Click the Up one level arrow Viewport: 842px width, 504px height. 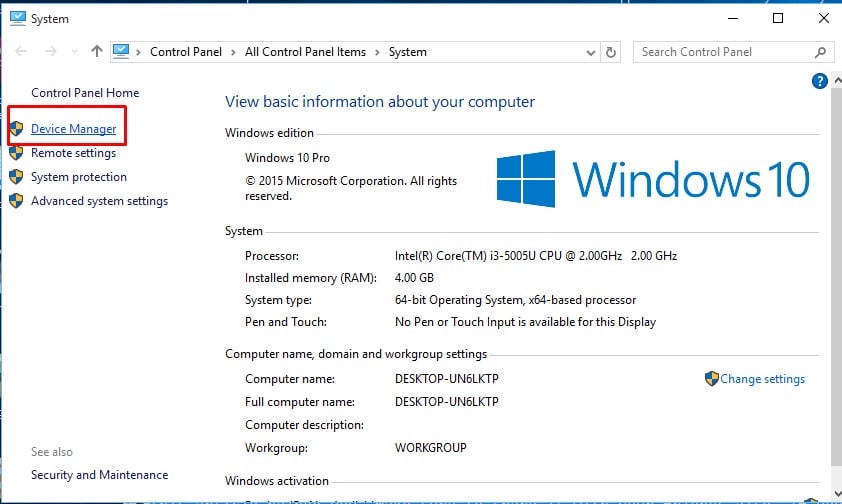(x=97, y=52)
